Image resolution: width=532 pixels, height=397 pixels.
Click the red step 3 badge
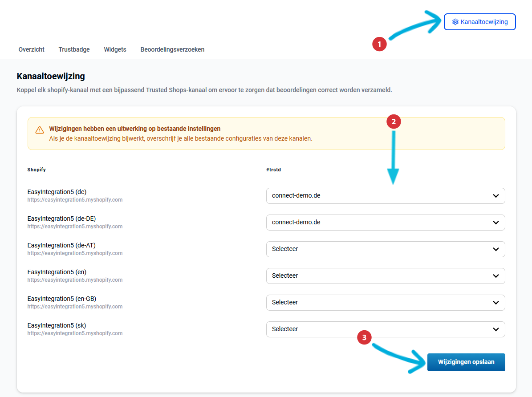point(365,338)
